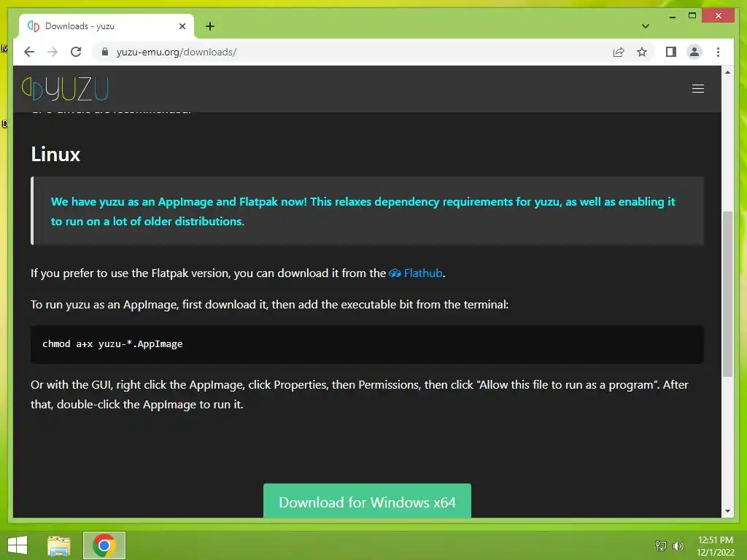Share this page using the share icon
The height and width of the screenshot is (560, 747).
(x=619, y=52)
